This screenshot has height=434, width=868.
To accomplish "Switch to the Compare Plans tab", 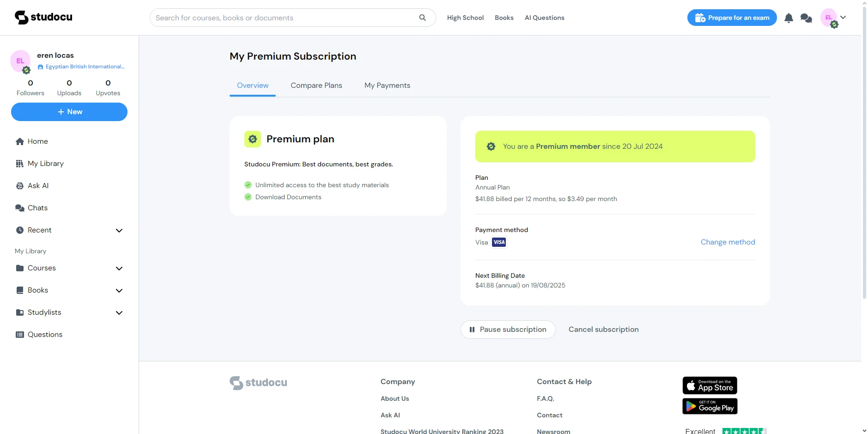I will (x=316, y=86).
